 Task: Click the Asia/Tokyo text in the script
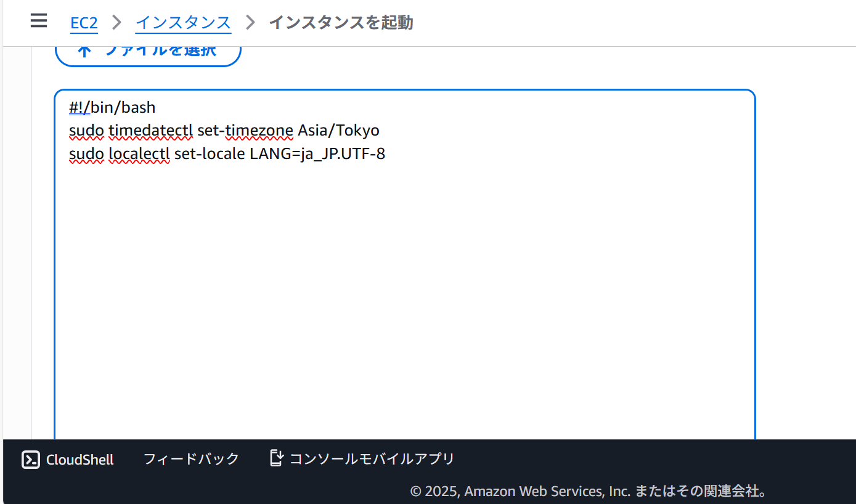(337, 130)
